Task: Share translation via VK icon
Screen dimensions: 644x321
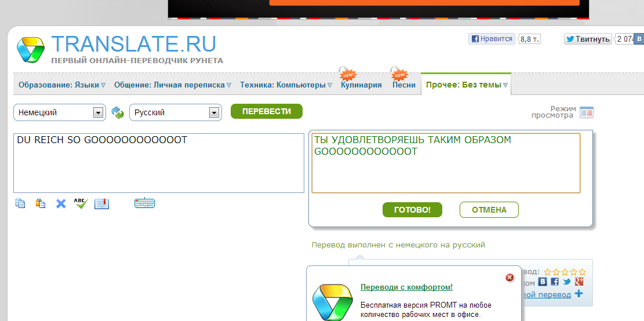Action: click(543, 282)
